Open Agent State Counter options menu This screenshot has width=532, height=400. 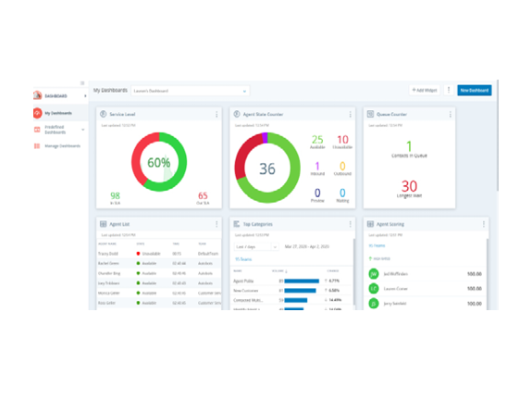click(350, 115)
